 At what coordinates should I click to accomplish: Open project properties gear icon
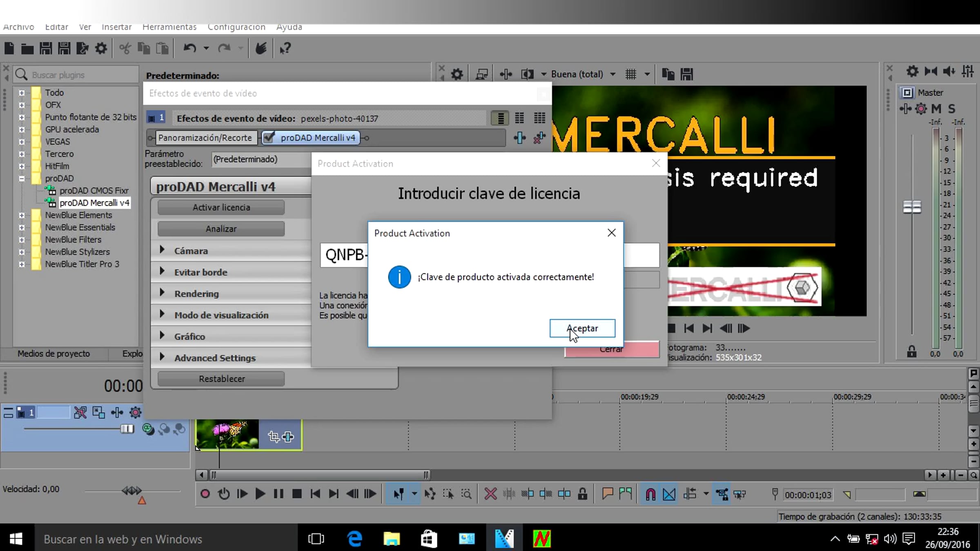[101, 49]
